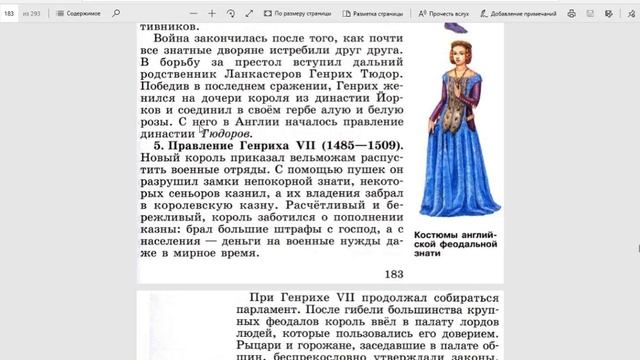Image resolution: width=640 pixels, height=360 pixels.
Task: Click the page number 183 at the page bottom
Action: [394, 274]
